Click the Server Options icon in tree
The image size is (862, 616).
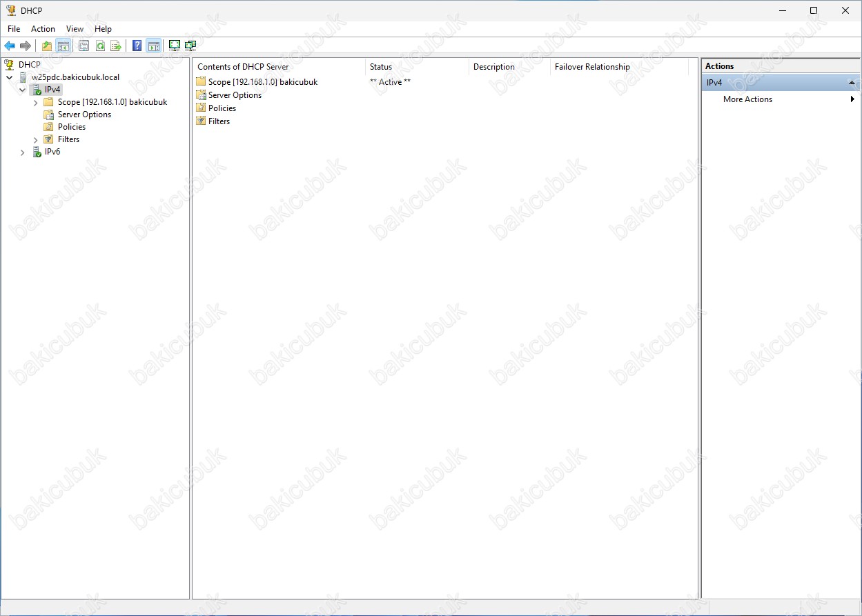(48, 115)
